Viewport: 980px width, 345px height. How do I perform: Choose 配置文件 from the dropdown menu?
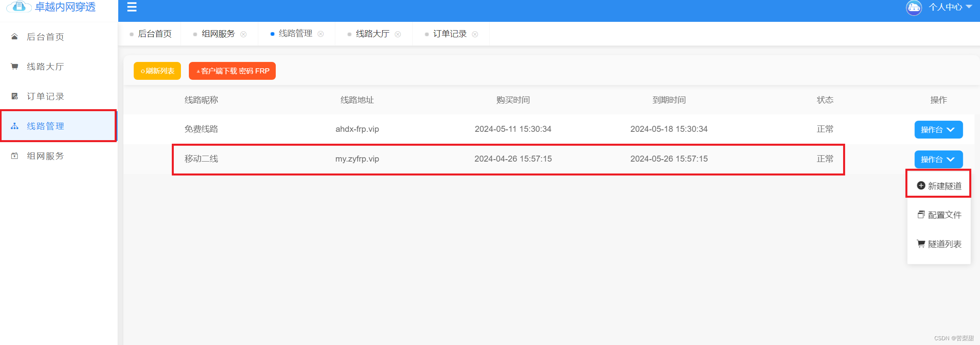(939, 215)
